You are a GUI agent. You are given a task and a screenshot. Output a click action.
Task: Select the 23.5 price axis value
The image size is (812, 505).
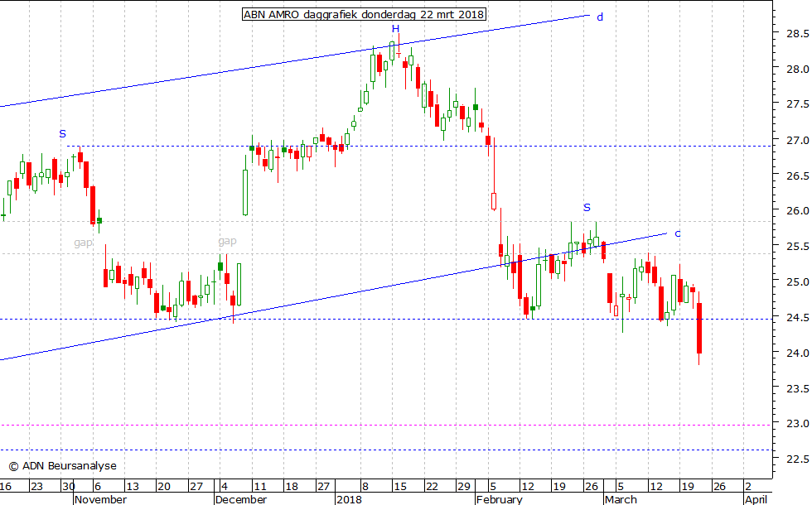[x=797, y=388]
